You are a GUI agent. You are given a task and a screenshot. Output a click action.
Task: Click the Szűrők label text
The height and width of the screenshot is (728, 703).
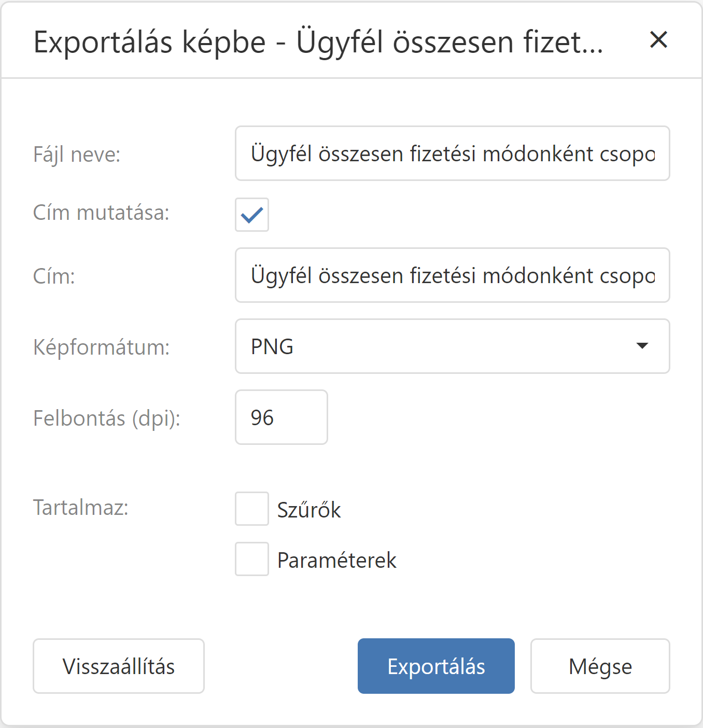coord(309,510)
